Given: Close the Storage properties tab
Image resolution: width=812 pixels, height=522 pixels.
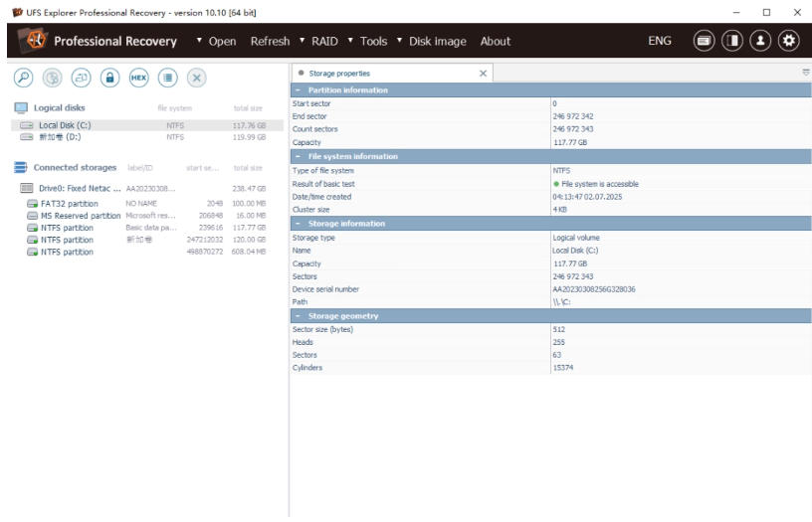Looking at the screenshot, I should click(x=483, y=74).
